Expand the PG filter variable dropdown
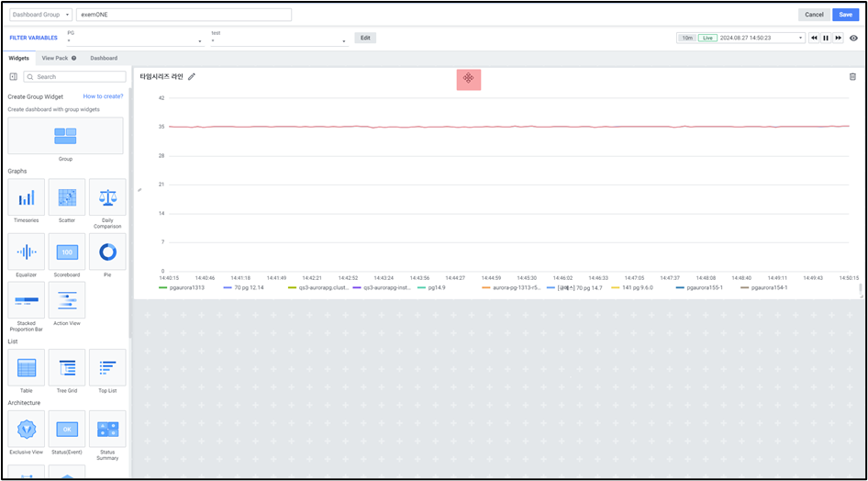This screenshot has height=481, width=868. coord(135,41)
